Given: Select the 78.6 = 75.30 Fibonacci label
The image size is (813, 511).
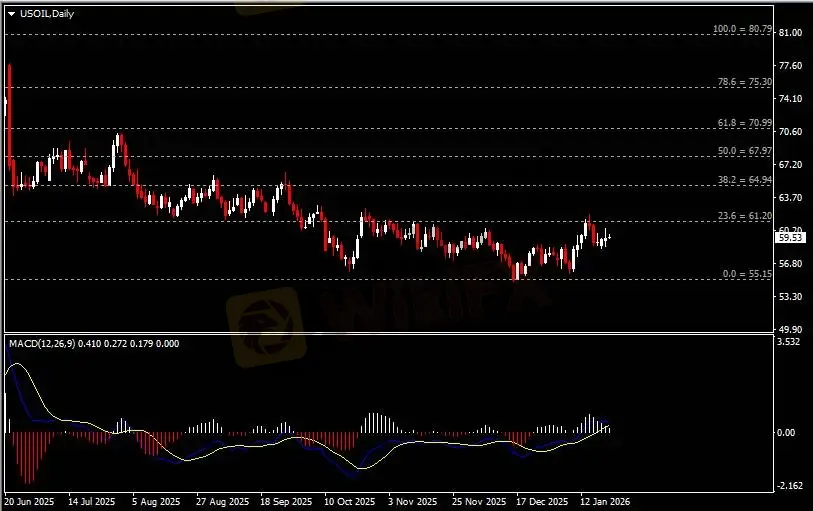Looking at the screenshot, I should (745, 82).
